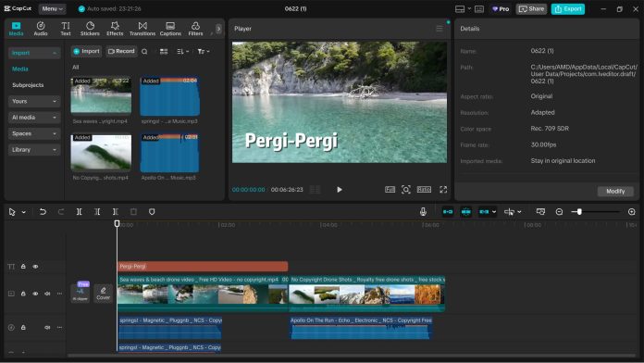Expand the Import section in sidebar
The height and width of the screenshot is (363, 644).
(34, 53)
